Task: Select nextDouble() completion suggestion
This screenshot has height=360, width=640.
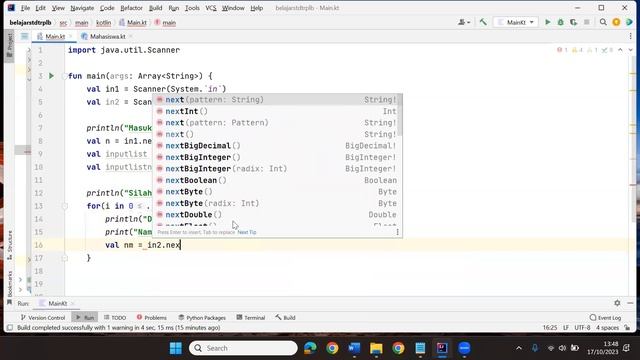Action: pyautogui.click(x=276, y=214)
